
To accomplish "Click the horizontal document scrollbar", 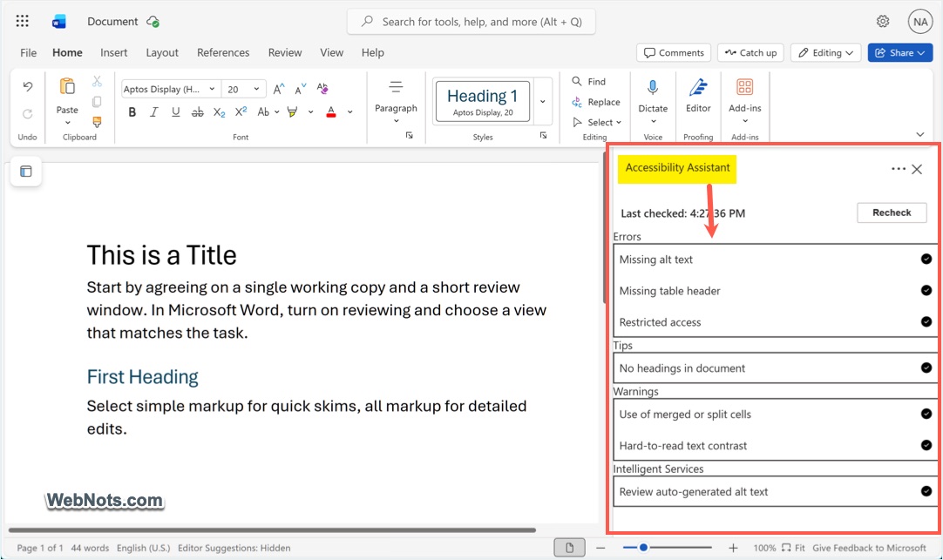I will pos(272,530).
